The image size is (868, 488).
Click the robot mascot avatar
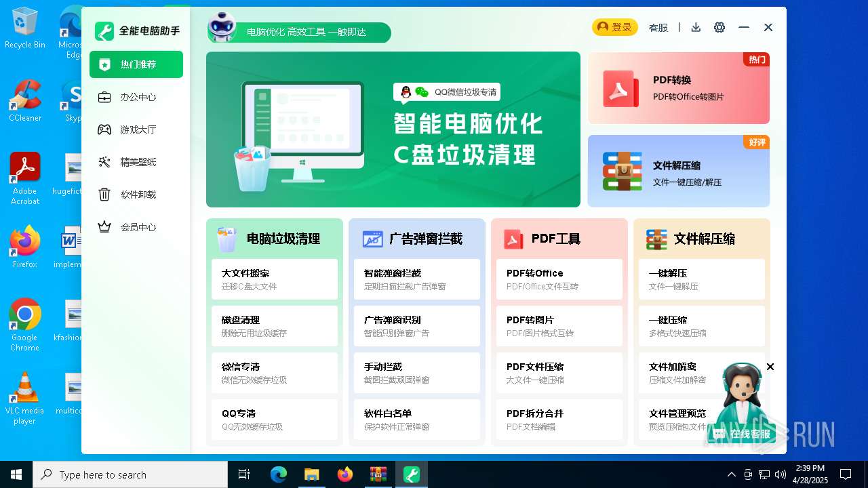[x=222, y=27]
